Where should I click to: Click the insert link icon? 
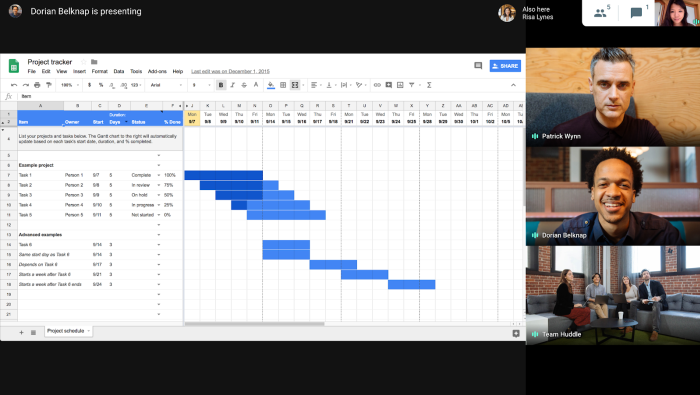pyautogui.click(x=377, y=85)
